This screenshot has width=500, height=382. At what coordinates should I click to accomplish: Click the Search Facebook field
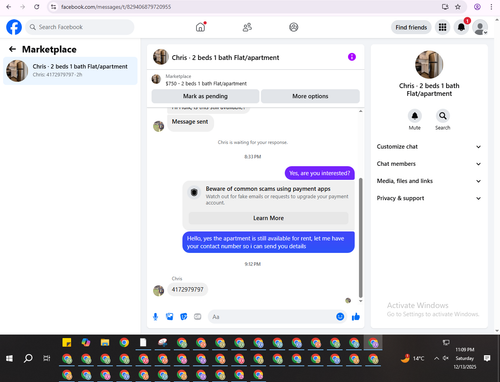80,27
